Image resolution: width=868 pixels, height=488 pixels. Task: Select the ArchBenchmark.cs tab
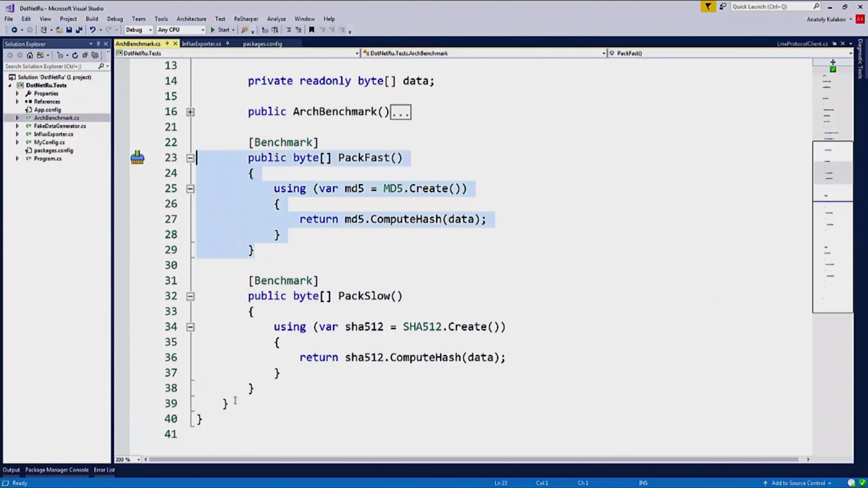tap(138, 43)
